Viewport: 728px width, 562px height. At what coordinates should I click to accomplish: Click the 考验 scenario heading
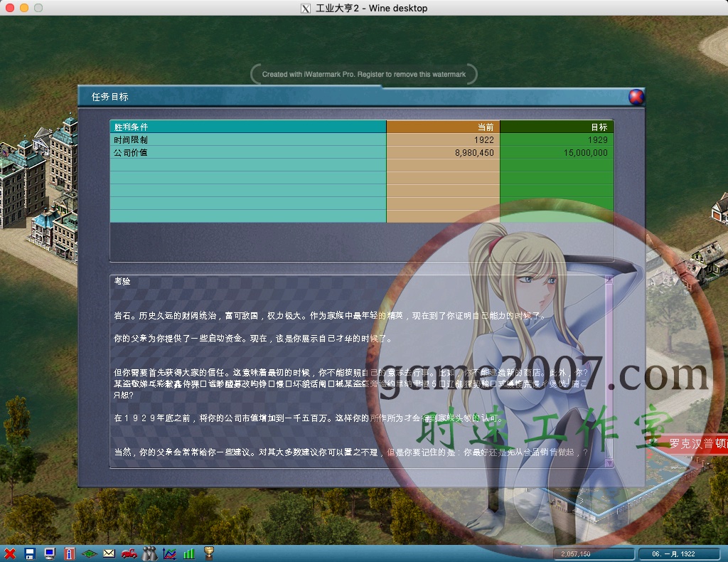tap(122, 281)
